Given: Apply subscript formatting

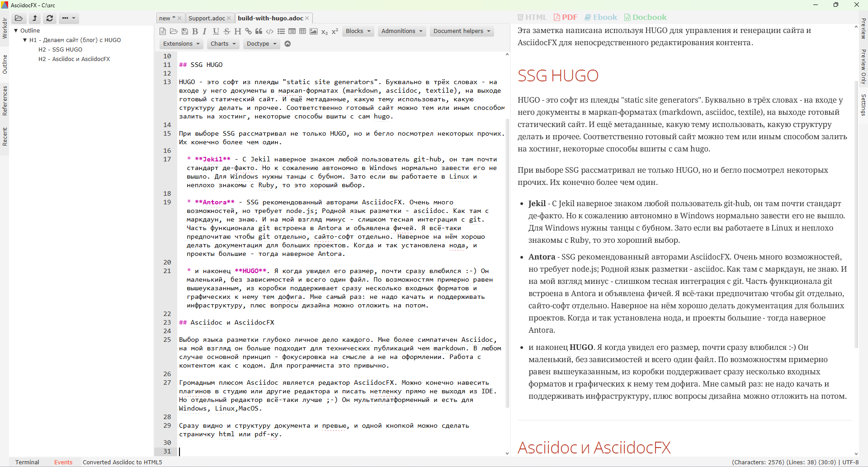Looking at the screenshot, I should tap(324, 32).
